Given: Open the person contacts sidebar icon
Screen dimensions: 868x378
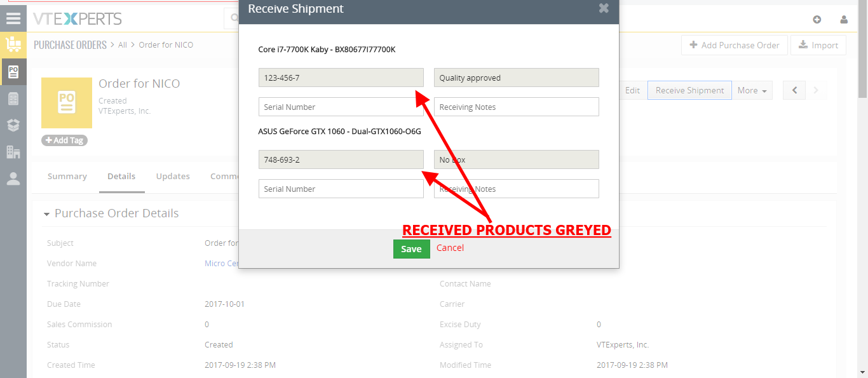Looking at the screenshot, I should tap(13, 179).
